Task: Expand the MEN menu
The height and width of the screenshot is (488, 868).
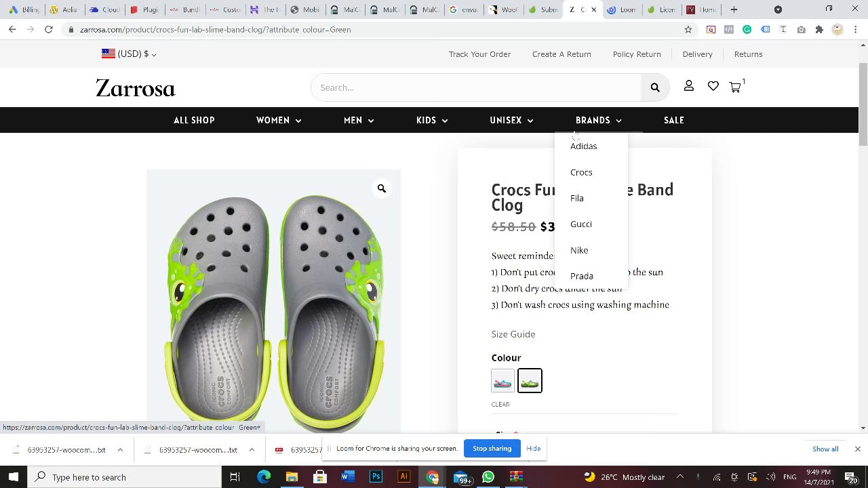Action: point(359,120)
